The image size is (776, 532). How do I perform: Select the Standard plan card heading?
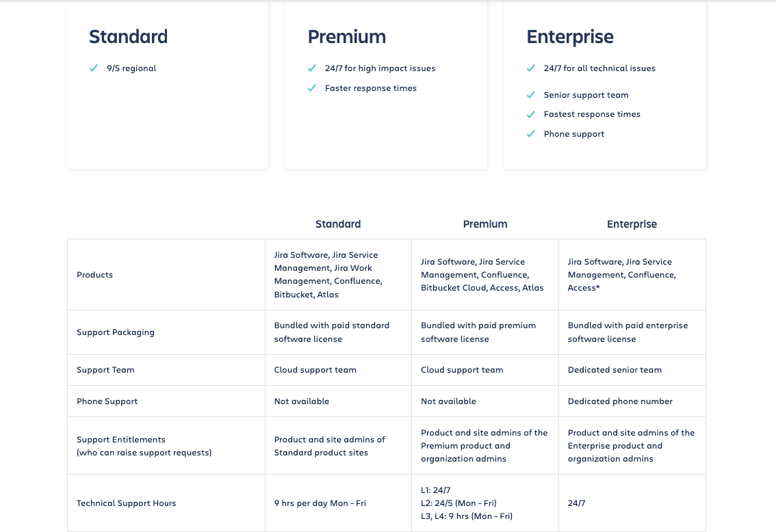[128, 37]
